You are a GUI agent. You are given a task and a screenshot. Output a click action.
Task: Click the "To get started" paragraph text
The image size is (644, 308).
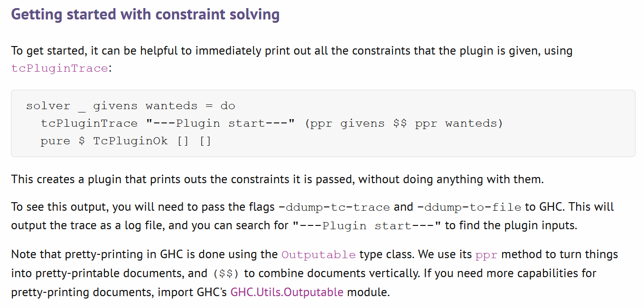point(291,50)
